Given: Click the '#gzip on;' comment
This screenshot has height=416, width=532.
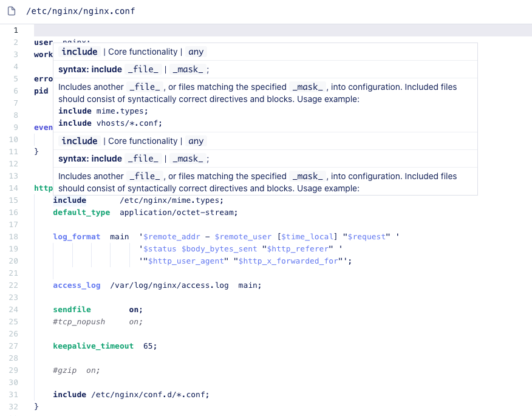Looking at the screenshot, I should 77,370.
